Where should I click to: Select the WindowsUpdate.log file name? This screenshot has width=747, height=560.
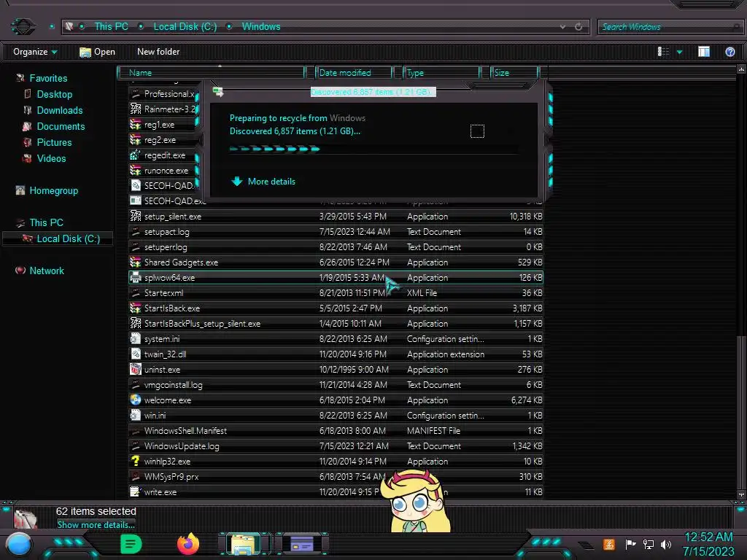coord(182,446)
